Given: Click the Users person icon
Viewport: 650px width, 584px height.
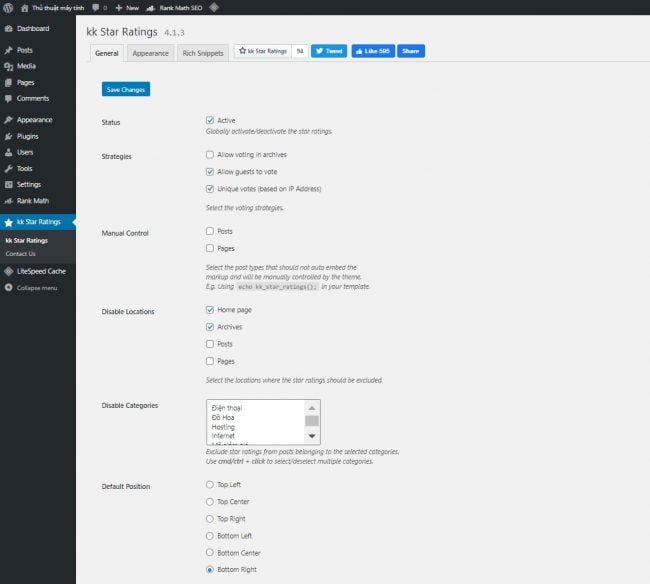Looking at the screenshot, I should point(8,152).
